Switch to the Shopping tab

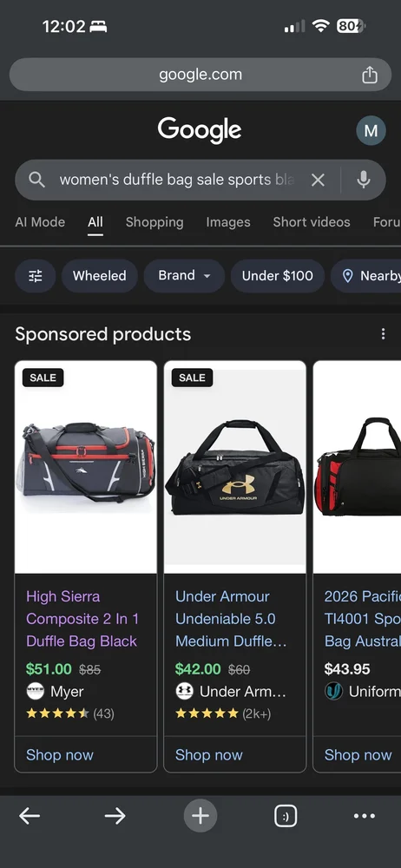tap(154, 222)
